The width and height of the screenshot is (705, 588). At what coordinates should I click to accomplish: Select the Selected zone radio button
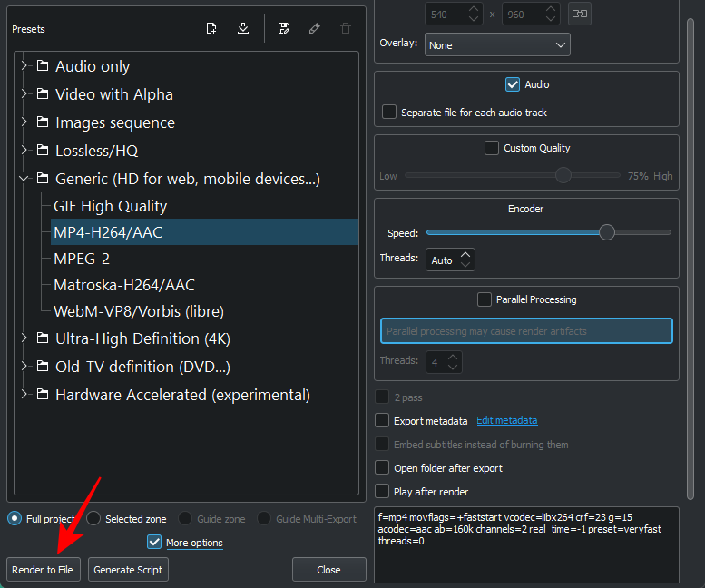[x=93, y=519]
